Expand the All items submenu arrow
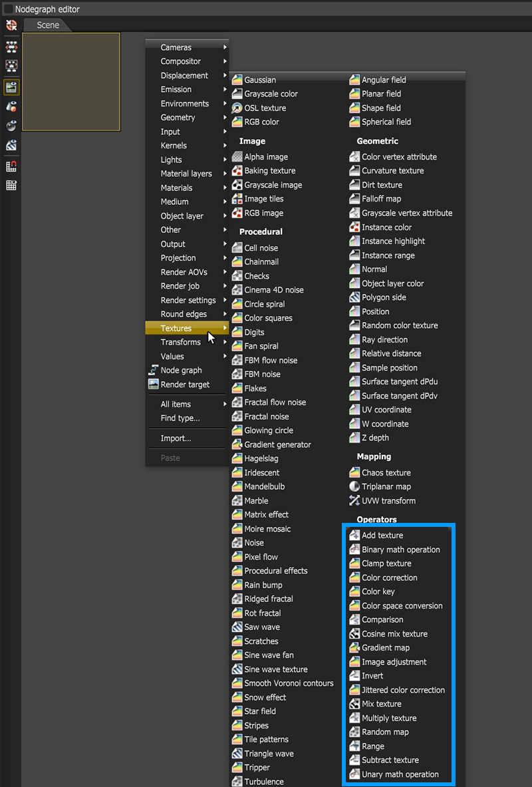The height and width of the screenshot is (787, 532). pos(225,404)
